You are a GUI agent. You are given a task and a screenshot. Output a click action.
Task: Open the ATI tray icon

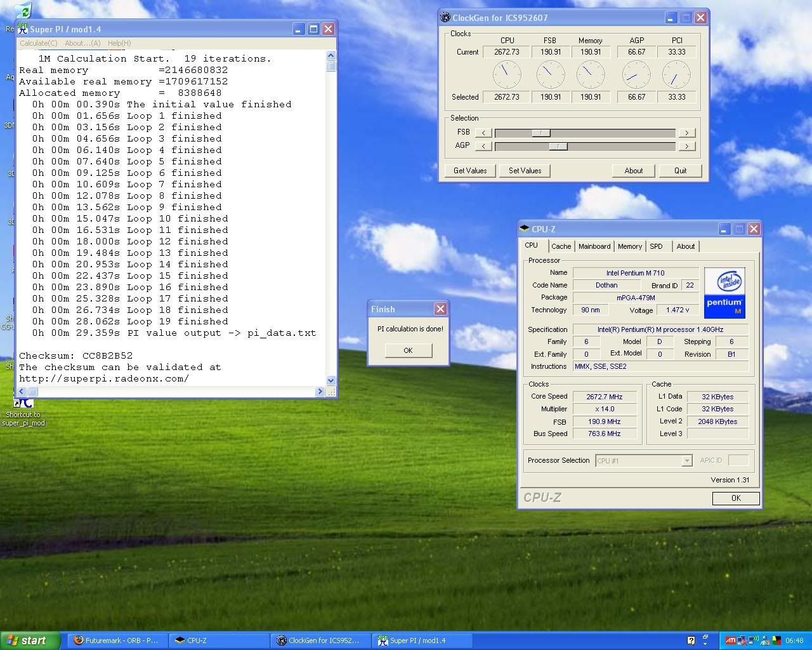(731, 640)
